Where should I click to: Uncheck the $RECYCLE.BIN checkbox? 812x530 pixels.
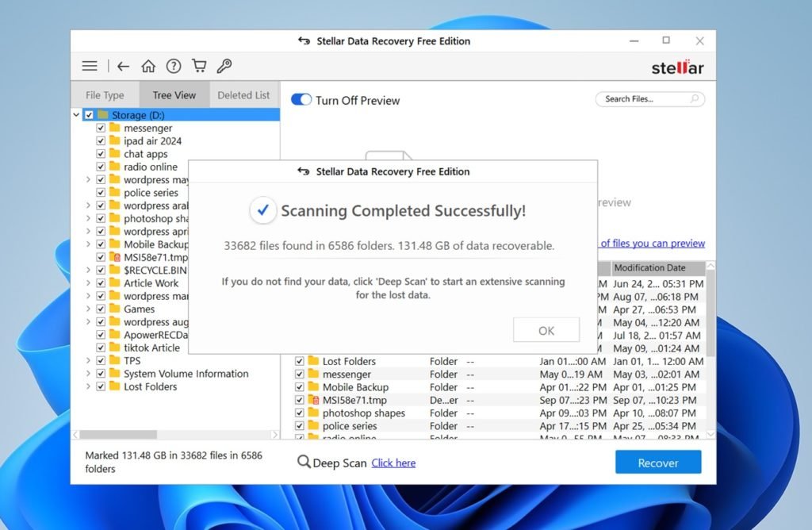click(101, 270)
